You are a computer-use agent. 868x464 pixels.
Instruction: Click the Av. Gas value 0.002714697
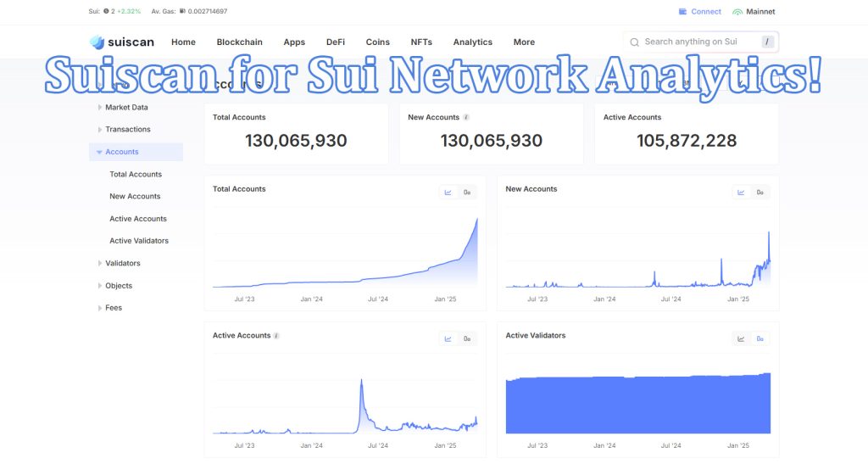208,11
